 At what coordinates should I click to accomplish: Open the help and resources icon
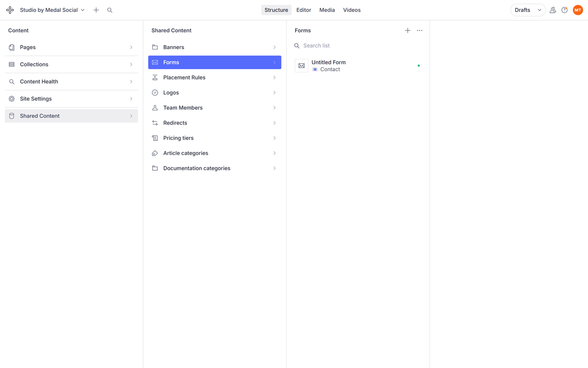(564, 10)
